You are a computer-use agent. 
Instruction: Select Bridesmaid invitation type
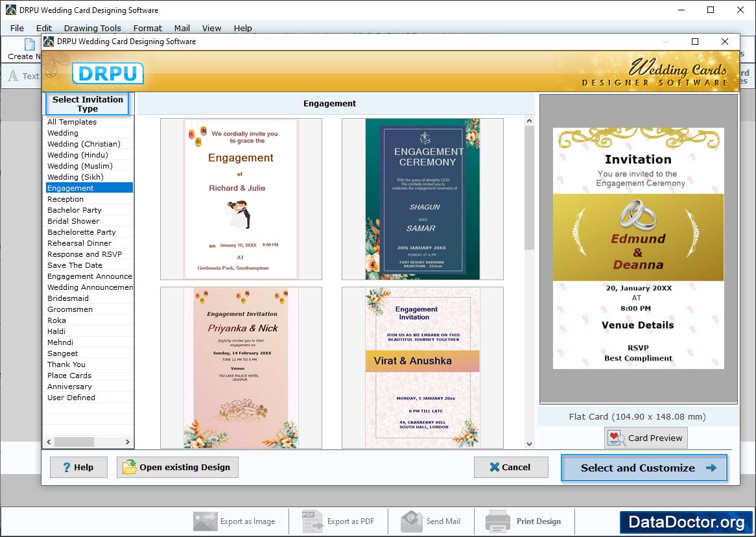[x=89, y=298]
